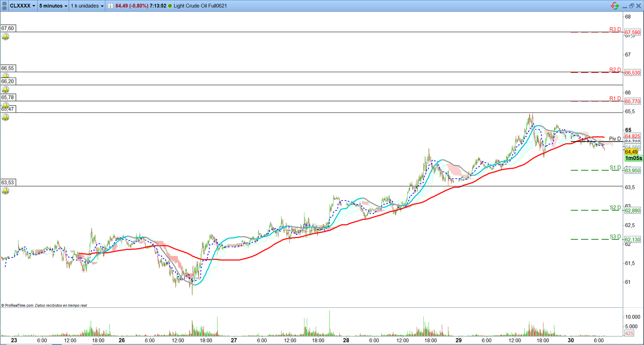Select the 66,55 price level label

pyautogui.click(x=8, y=68)
